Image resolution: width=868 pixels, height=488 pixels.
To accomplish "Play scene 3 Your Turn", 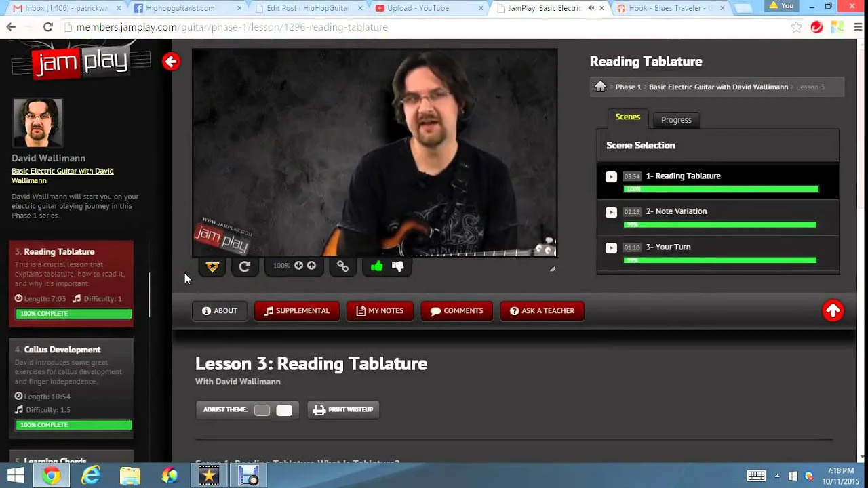I will coord(611,248).
